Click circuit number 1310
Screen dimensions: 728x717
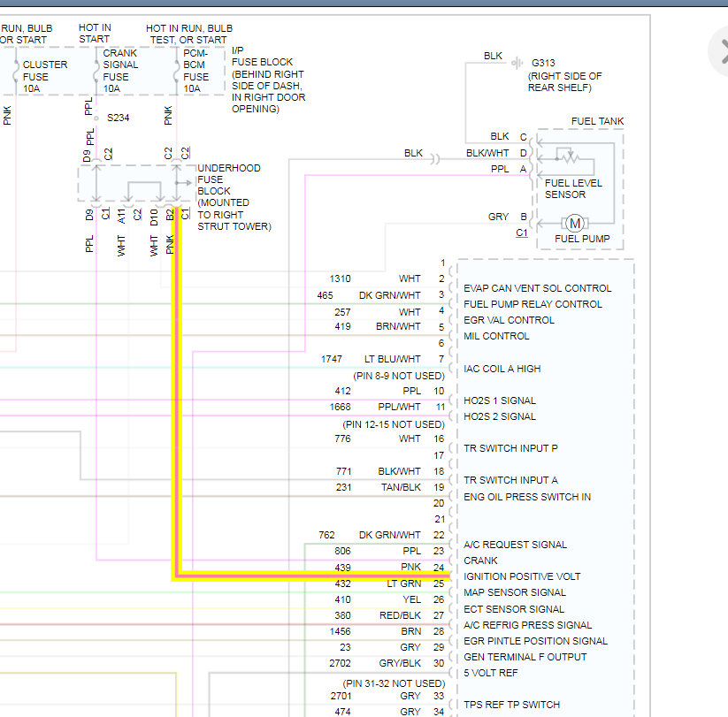(340, 278)
